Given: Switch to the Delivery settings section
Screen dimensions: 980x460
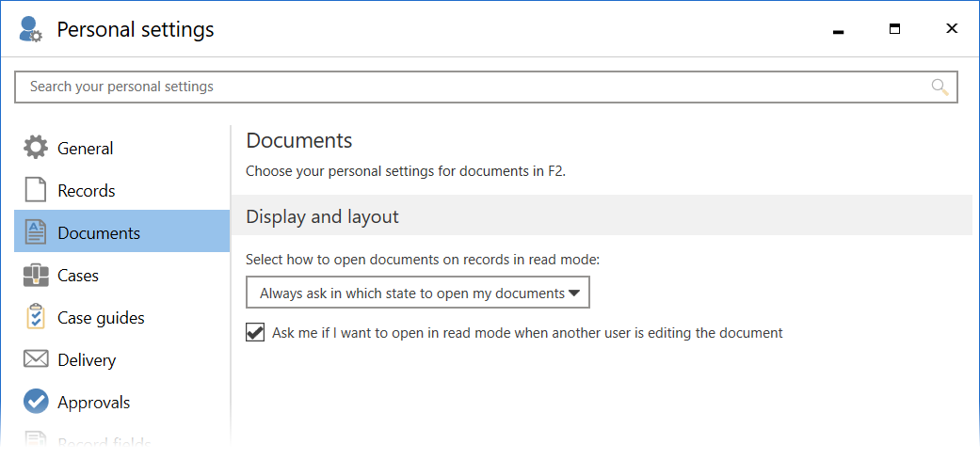Looking at the screenshot, I should tap(121, 360).
